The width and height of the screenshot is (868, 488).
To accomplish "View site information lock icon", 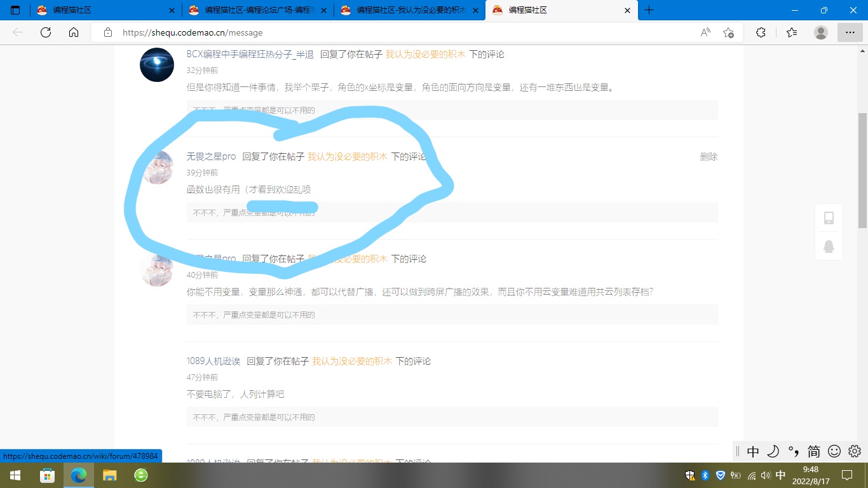I will (108, 32).
